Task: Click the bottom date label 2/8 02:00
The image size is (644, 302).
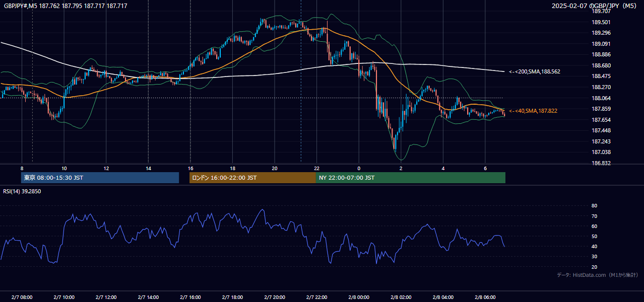Action: [x=401, y=297]
